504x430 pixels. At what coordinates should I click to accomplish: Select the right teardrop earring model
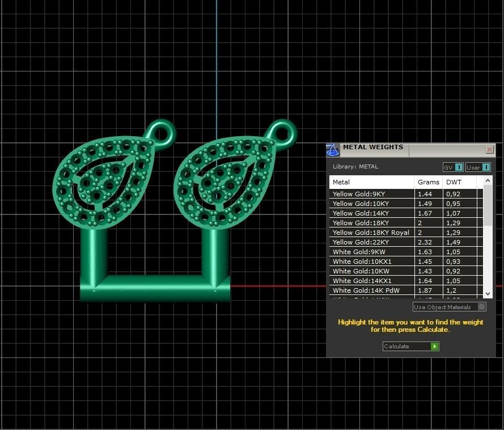pos(225,182)
